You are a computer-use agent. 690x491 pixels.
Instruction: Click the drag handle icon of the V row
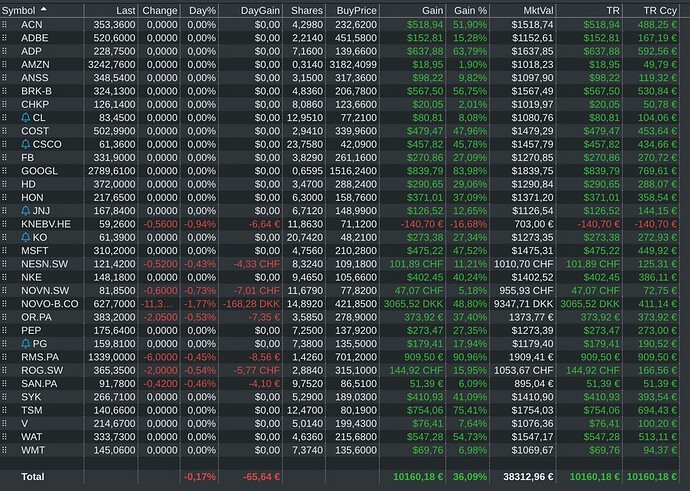4,423
